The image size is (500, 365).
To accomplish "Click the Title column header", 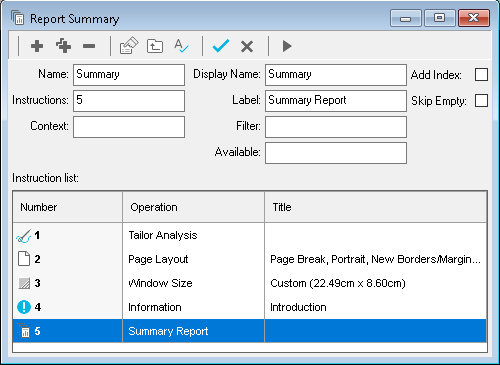I will pos(376,207).
